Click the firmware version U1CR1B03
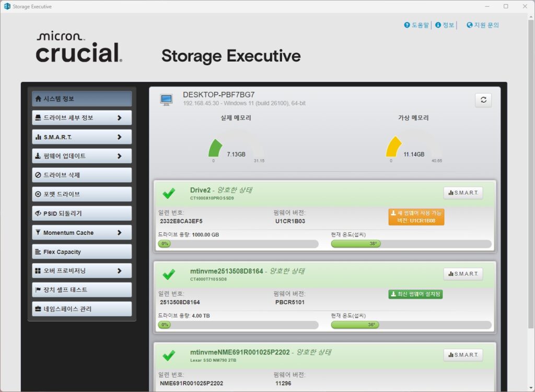 290,221
